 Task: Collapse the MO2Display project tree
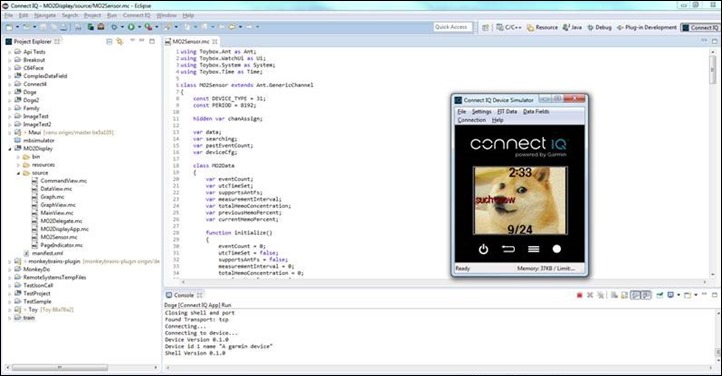[x=10, y=149]
